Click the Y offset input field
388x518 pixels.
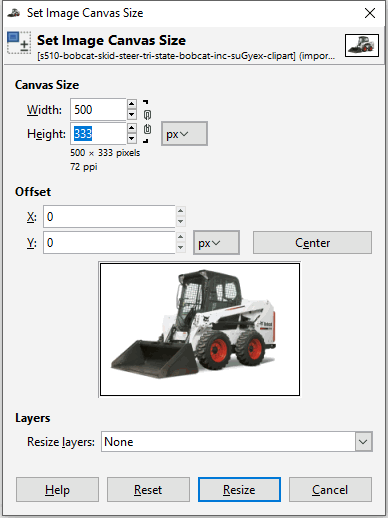(x=109, y=243)
